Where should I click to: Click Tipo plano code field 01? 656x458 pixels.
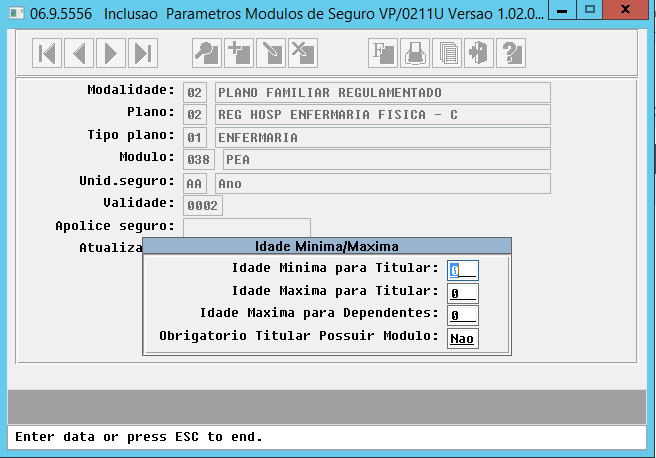[x=195, y=138]
